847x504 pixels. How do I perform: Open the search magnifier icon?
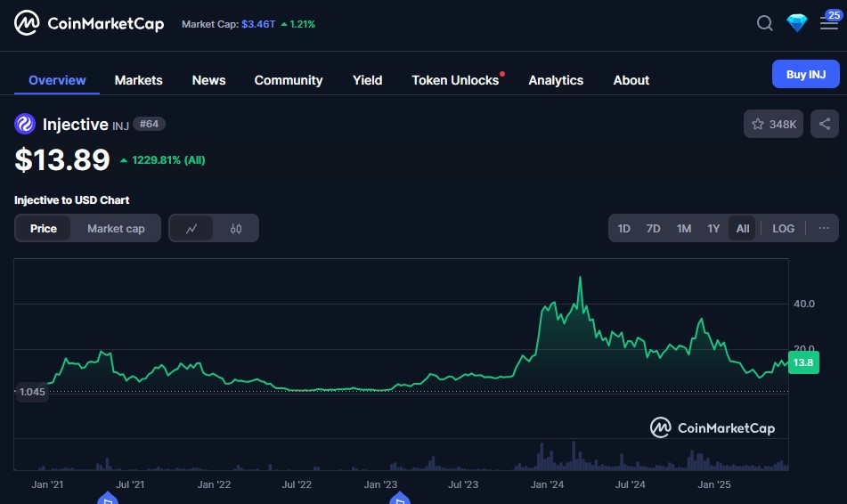[x=764, y=23]
